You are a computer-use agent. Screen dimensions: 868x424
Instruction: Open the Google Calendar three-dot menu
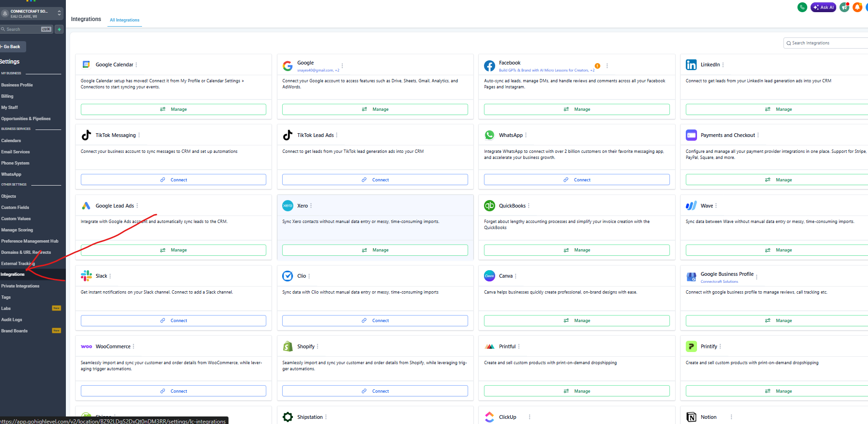click(136, 65)
